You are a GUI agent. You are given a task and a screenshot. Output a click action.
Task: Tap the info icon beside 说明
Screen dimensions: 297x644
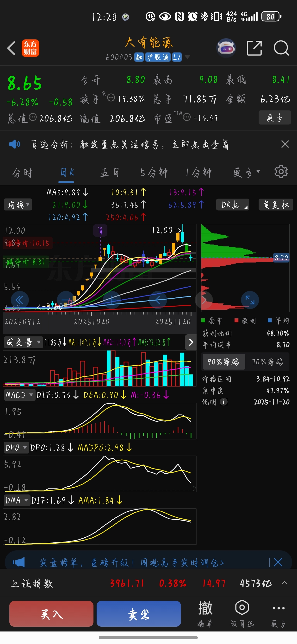click(x=223, y=402)
